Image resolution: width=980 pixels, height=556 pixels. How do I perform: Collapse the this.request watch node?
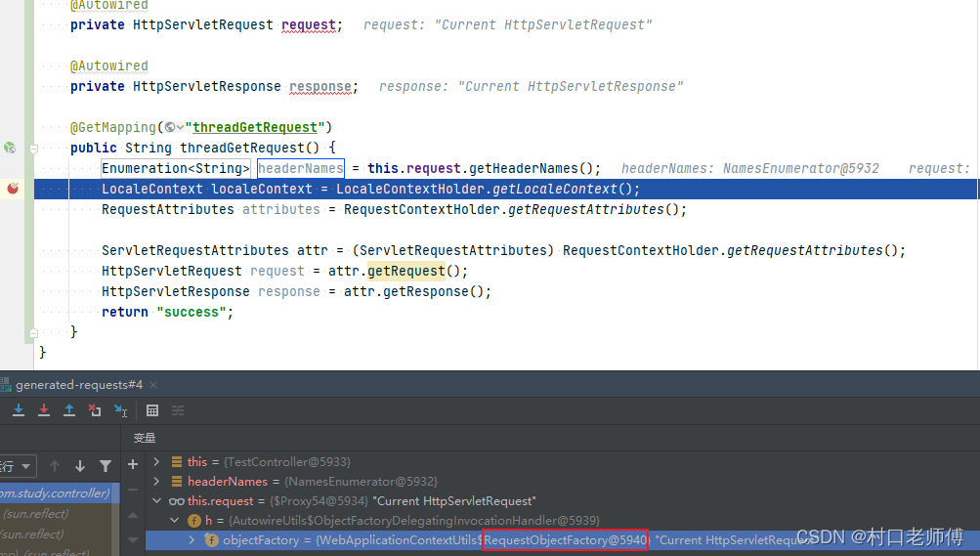coord(156,501)
